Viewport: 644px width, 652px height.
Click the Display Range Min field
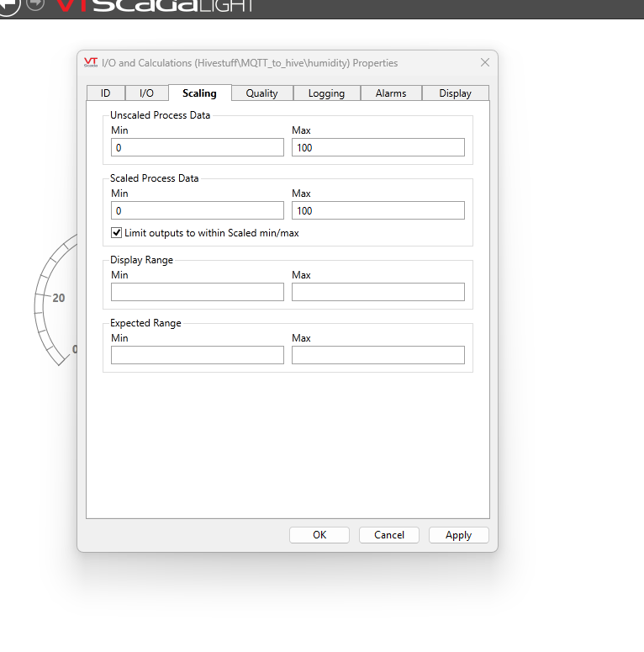(x=198, y=292)
